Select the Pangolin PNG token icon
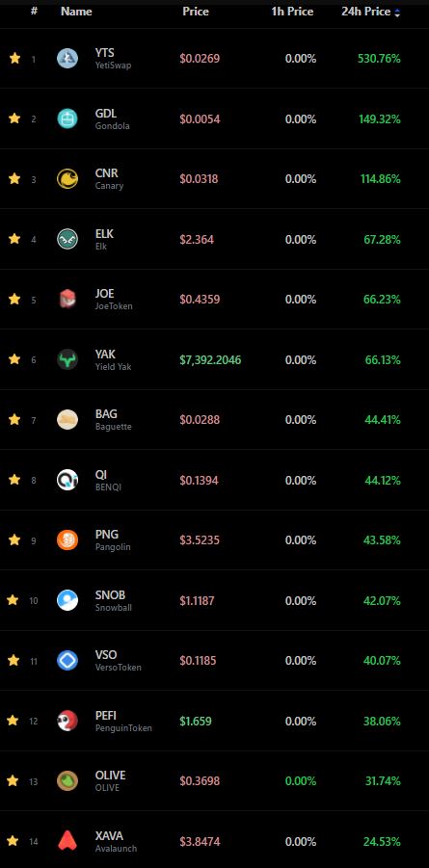The width and height of the screenshot is (429, 868). pyautogui.click(x=67, y=539)
